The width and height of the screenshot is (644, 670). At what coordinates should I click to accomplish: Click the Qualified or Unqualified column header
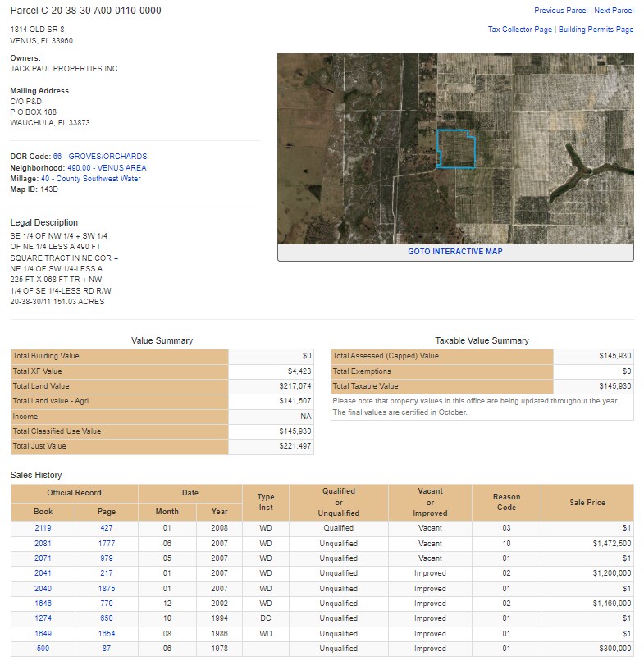(x=339, y=503)
